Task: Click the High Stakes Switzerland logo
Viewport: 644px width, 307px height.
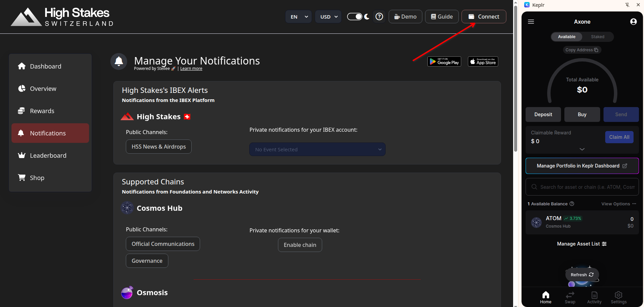Action: tap(62, 17)
